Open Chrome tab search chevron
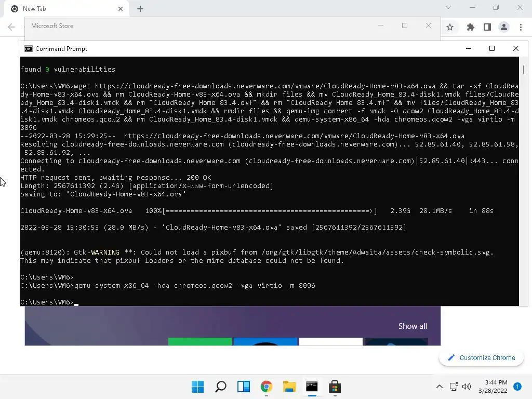This screenshot has width=532, height=399. point(448,7)
